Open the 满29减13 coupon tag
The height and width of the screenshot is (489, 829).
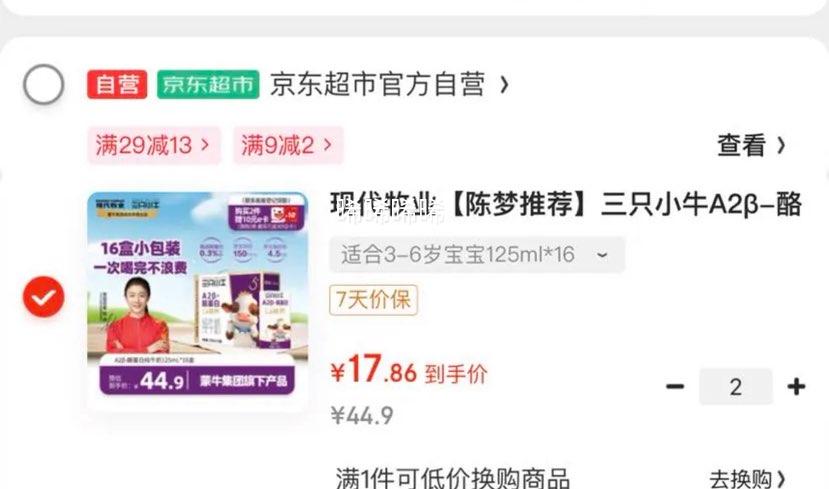154,145
